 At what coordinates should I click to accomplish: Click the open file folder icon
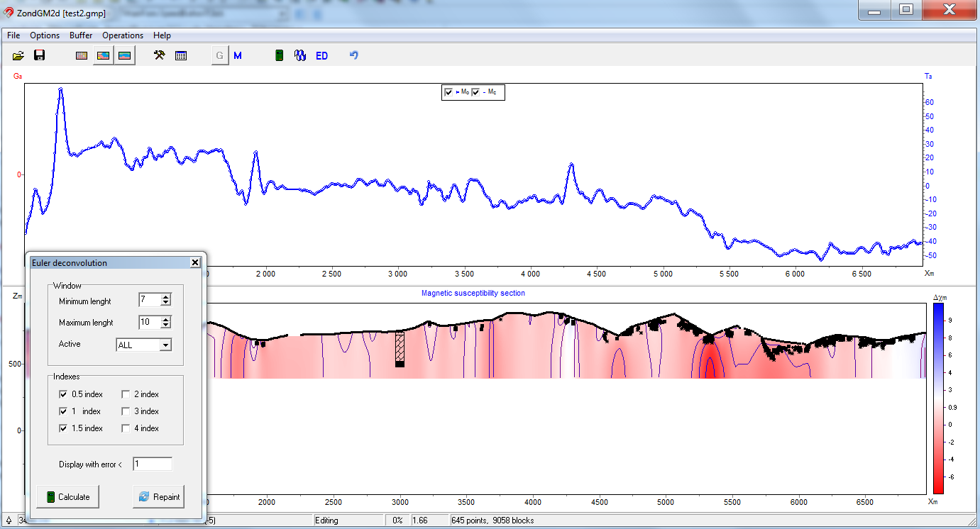pos(18,55)
